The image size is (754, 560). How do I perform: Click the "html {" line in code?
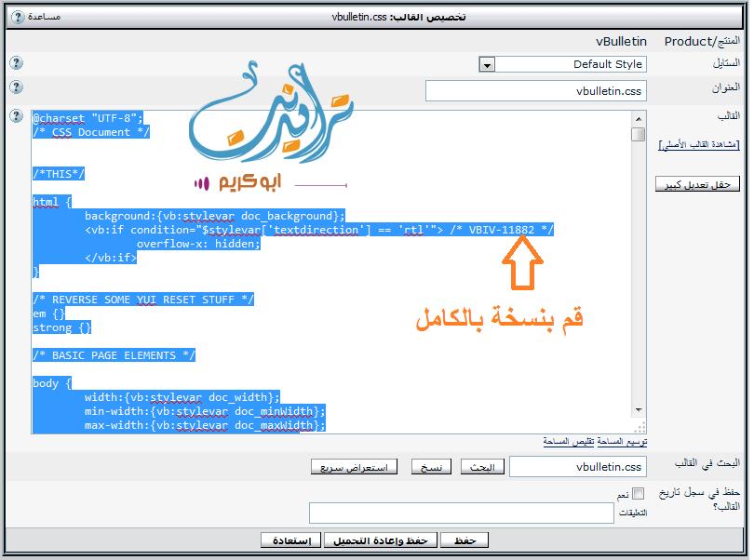click(x=52, y=202)
